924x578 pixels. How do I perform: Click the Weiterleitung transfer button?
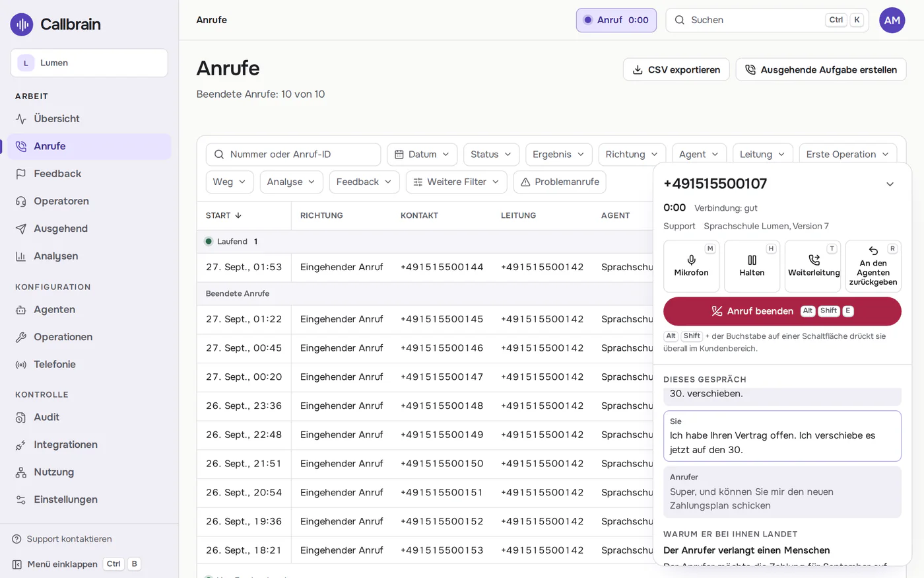point(813,266)
